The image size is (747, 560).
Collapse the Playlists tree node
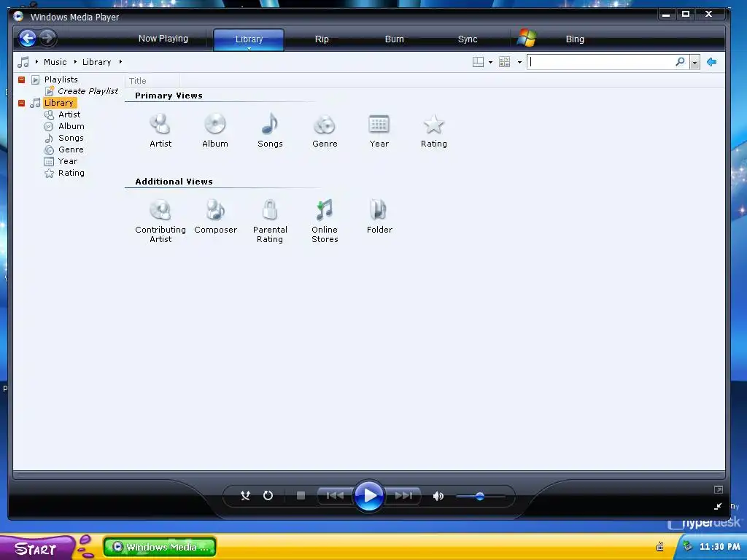pyautogui.click(x=21, y=79)
